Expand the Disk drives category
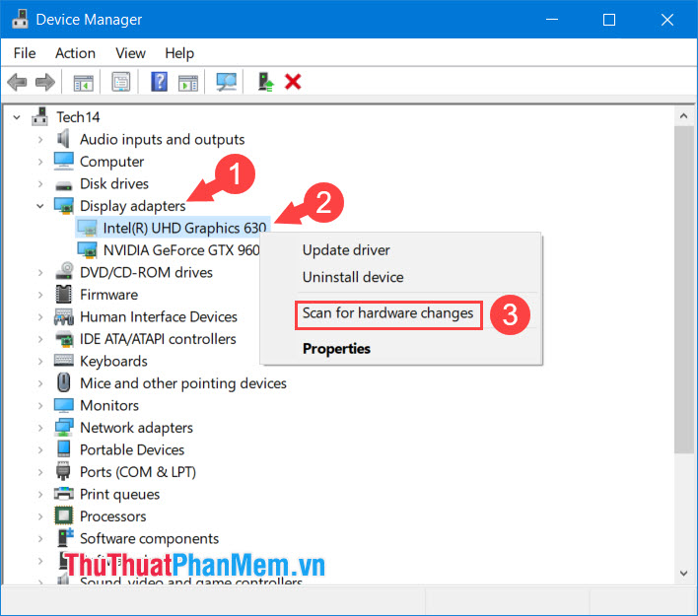Image resolution: width=698 pixels, height=616 pixels. tap(40, 184)
